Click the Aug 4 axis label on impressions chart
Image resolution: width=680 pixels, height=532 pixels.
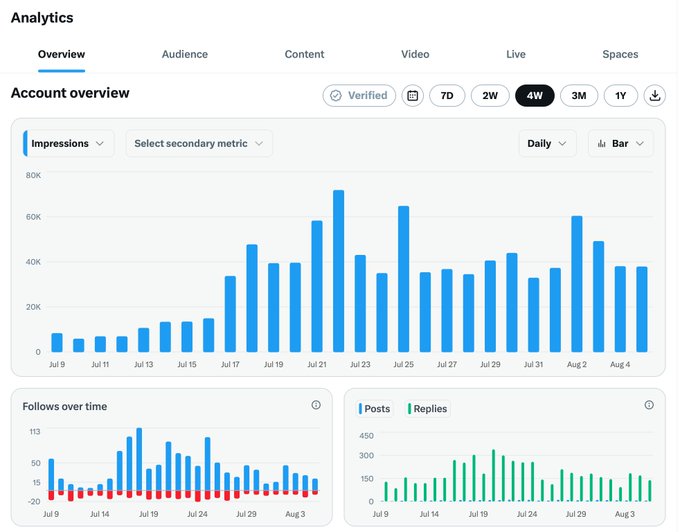tap(620, 365)
